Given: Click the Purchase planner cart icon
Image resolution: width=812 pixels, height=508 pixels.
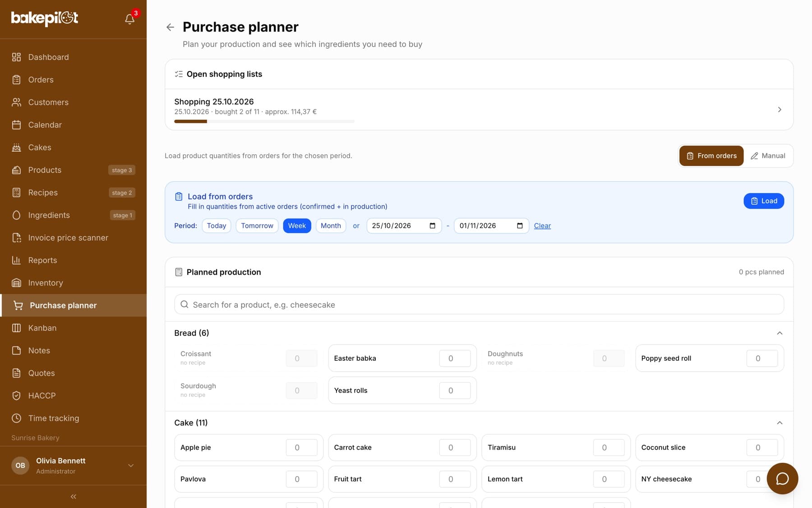Looking at the screenshot, I should 18,305.
